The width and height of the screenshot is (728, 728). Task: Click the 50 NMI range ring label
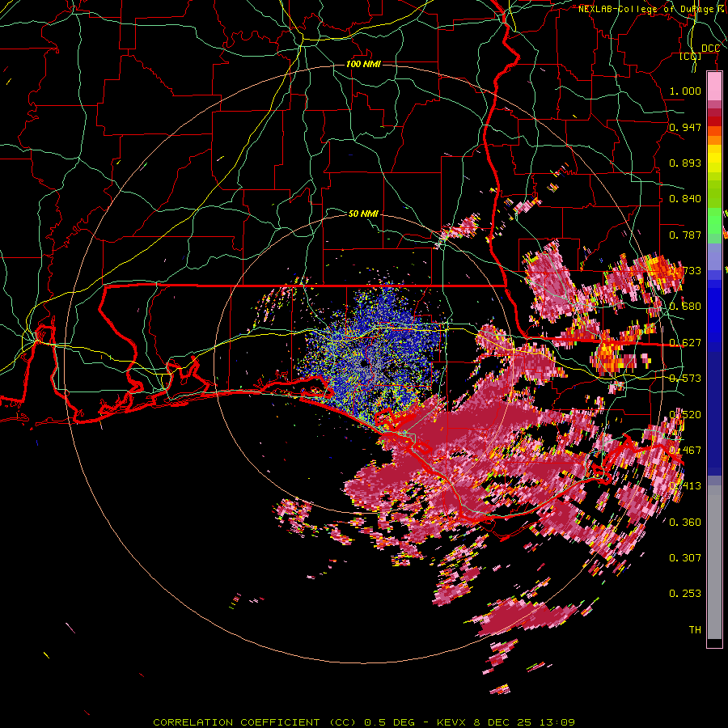363,214
